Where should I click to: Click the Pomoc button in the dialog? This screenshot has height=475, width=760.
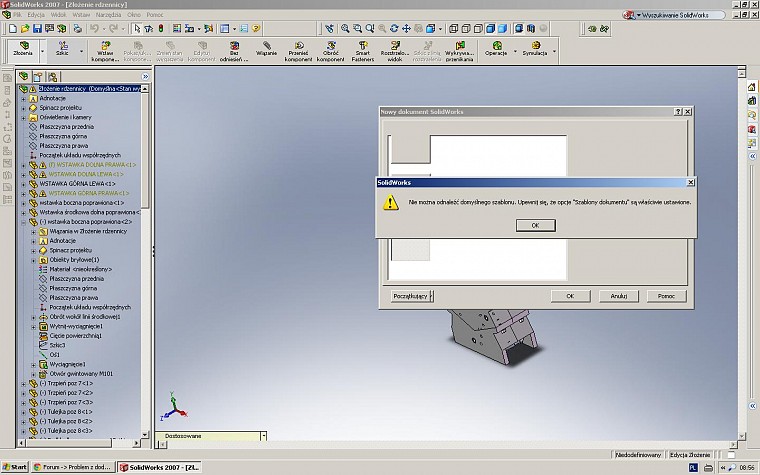[666, 296]
